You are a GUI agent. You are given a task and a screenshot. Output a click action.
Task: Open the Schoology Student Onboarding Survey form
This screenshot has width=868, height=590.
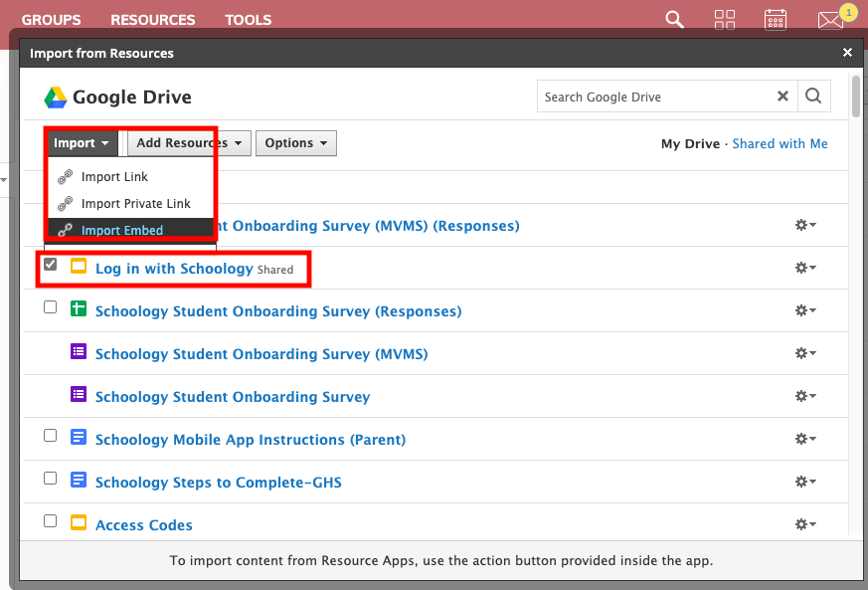coord(233,397)
